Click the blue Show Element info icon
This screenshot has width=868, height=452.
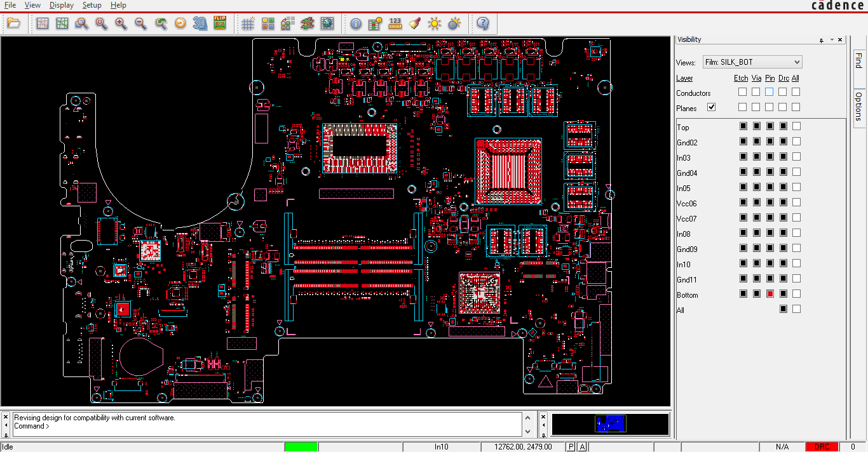pos(355,24)
